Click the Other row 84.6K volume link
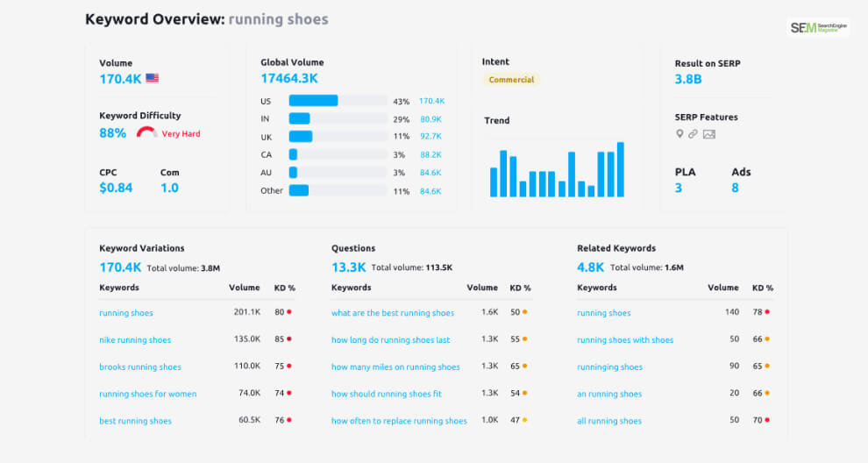The height and width of the screenshot is (463, 868). [x=430, y=191]
